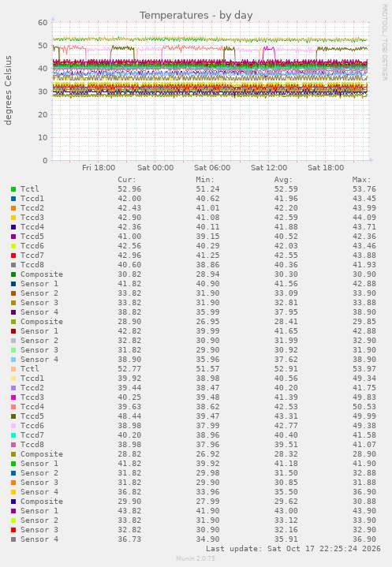Click the Composite label in the 28.82 row
The height and width of the screenshot is (567, 392).
click(x=42, y=453)
